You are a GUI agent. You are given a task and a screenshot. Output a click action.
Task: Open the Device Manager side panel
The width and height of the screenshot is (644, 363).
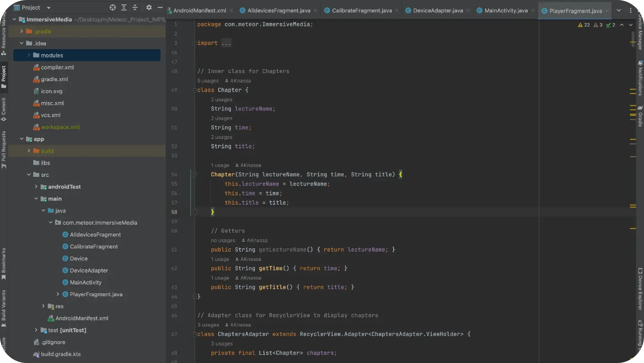pyautogui.click(x=640, y=32)
